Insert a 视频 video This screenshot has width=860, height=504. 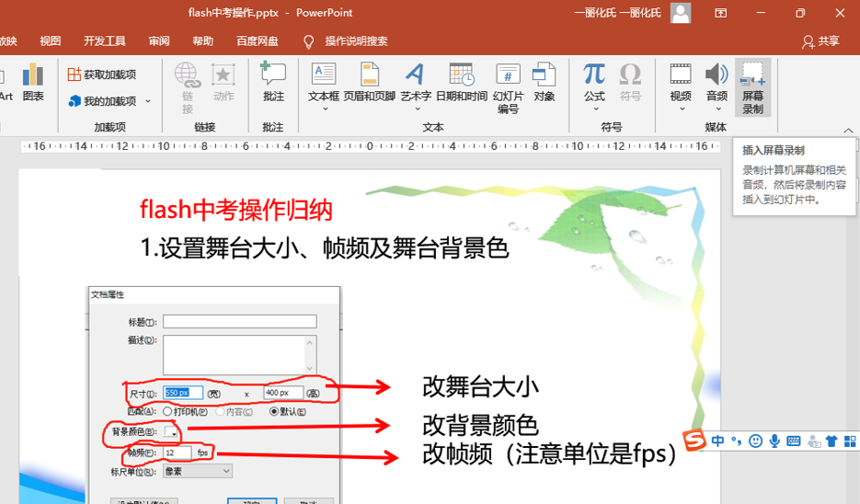point(681,81)
